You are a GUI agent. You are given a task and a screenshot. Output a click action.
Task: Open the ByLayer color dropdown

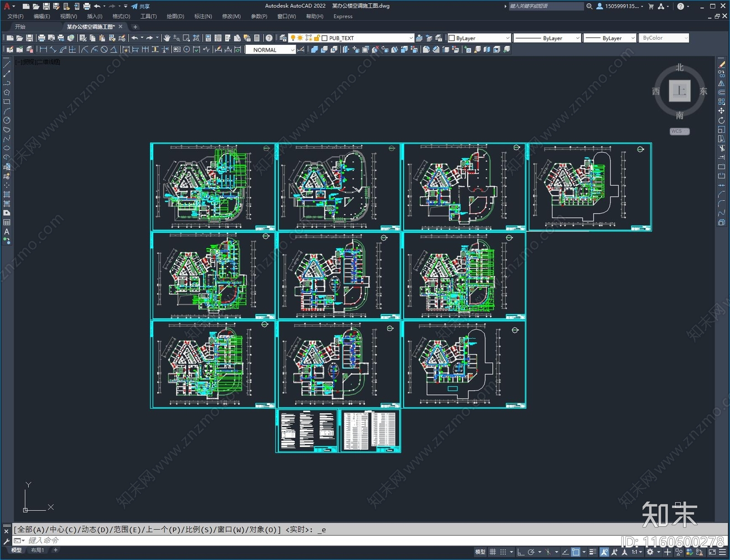507,38
